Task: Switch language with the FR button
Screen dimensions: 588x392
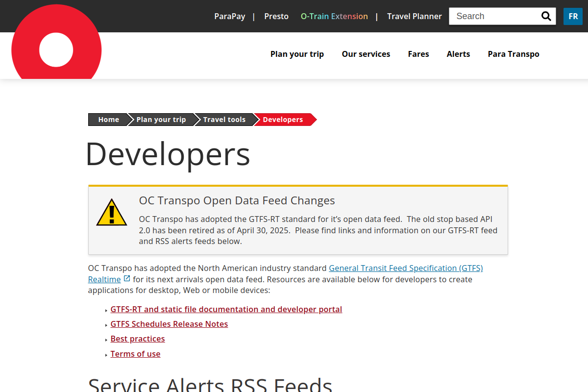Action: point(573,16)
